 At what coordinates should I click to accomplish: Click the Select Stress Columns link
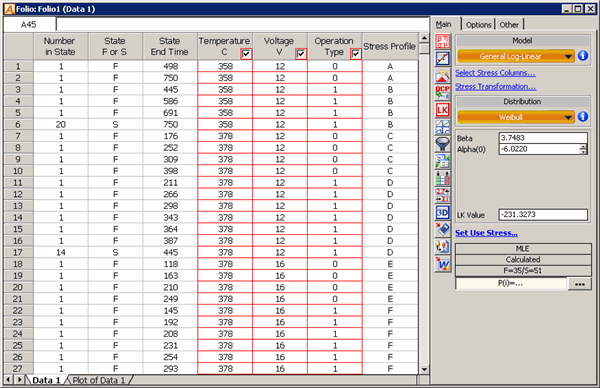coord(495,73)
